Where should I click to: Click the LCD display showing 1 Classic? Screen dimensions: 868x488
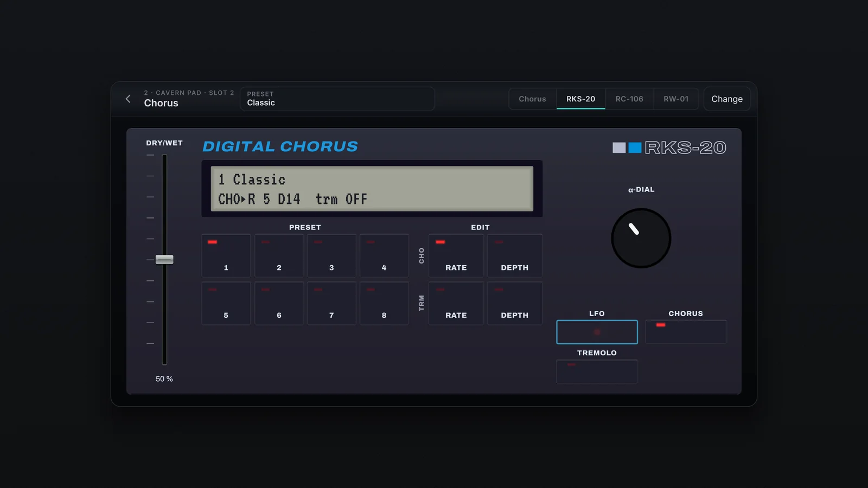click(x=372, y=189)
